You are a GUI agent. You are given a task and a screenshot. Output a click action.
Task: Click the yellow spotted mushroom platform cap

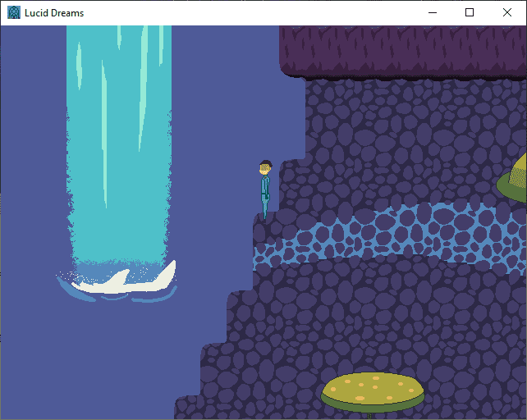pos(373,386)
